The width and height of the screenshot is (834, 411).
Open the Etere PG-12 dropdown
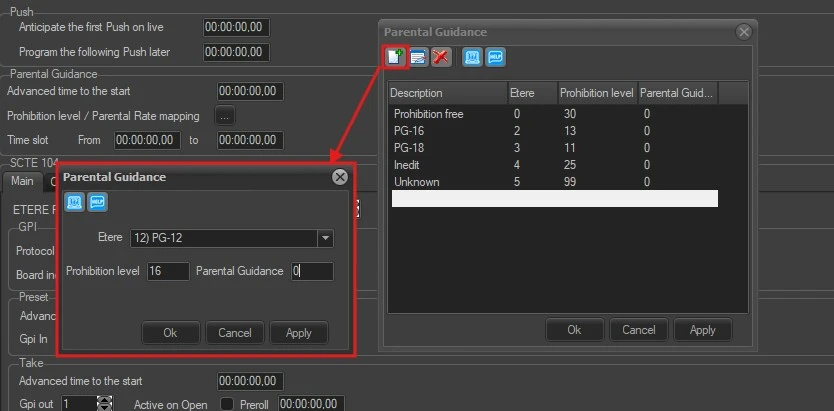325,238
